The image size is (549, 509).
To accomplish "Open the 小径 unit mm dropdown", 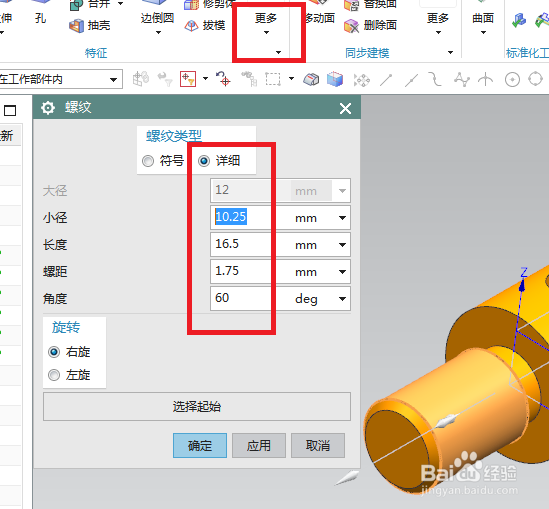I will pyautogui.click(x=342, y=218).
